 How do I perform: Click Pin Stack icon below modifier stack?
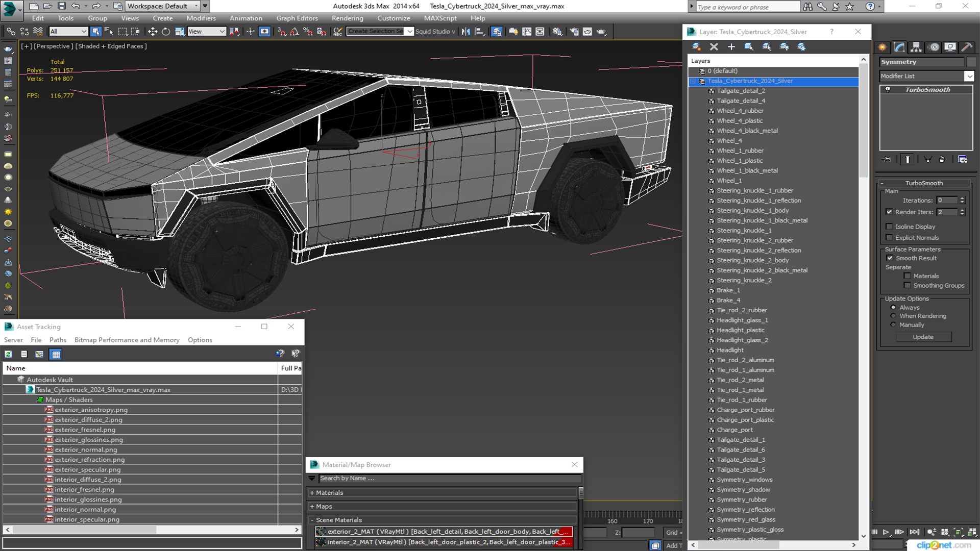(887, 160)
